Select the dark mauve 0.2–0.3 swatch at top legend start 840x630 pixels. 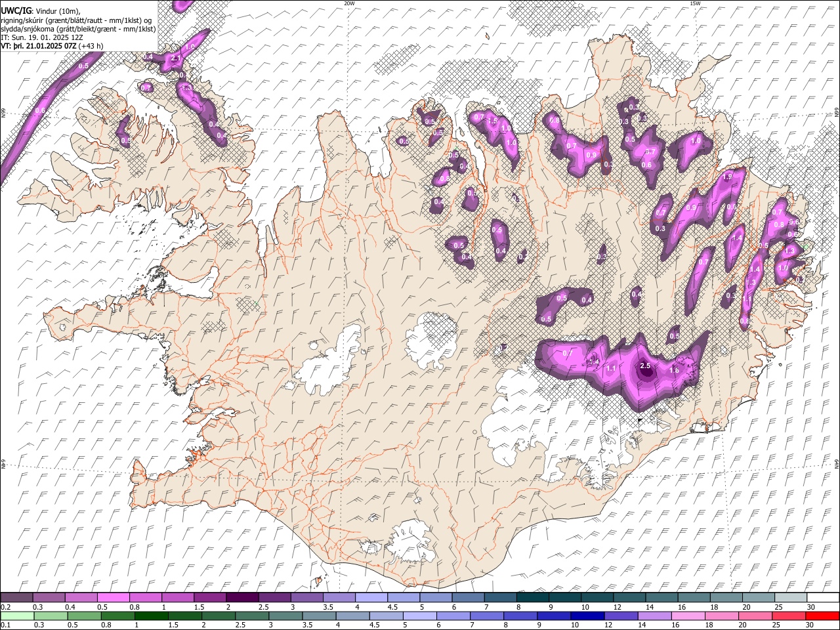click(x=16, y=598)
